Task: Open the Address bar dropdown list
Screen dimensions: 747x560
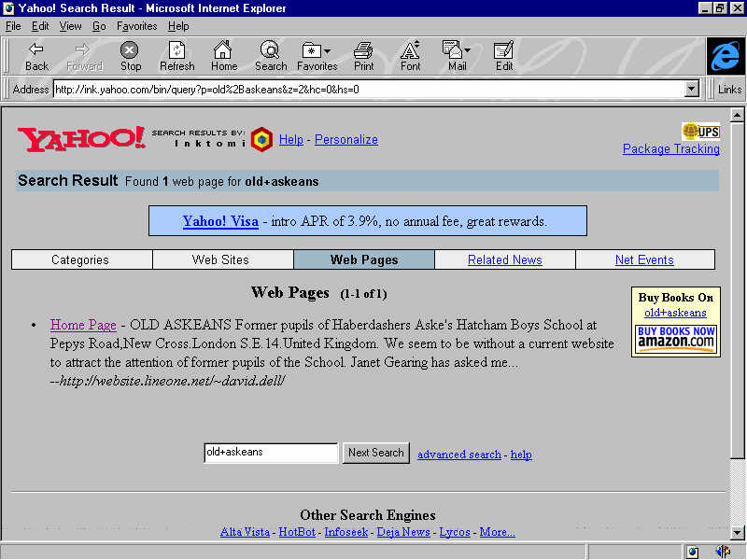Action: coord(692,89)
